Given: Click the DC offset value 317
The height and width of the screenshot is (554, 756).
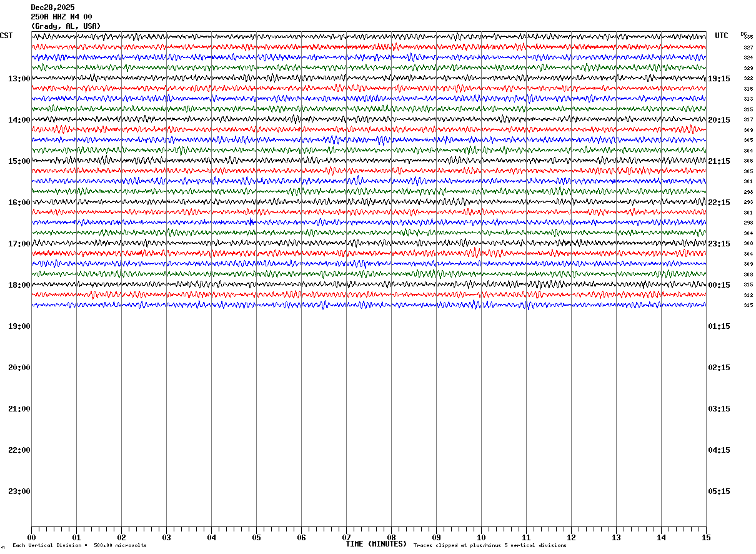Looking at the screenshot, I should 749,119.
